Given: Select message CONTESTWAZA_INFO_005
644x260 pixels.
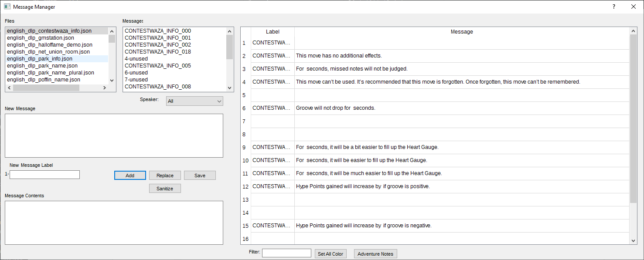Looking at the screenshot, I should [x=175, y=66].
